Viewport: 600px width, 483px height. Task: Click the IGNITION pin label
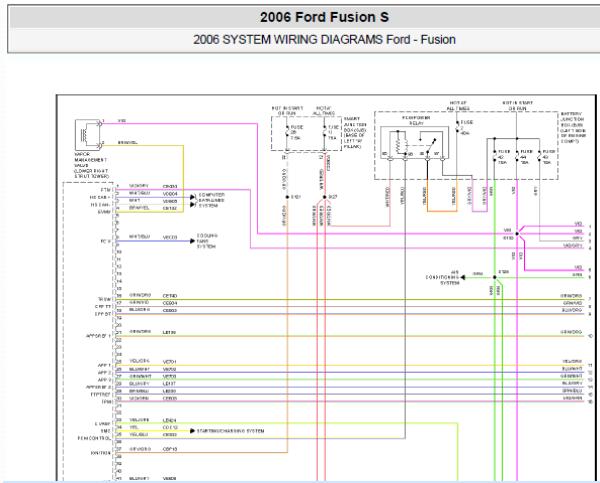101,453
